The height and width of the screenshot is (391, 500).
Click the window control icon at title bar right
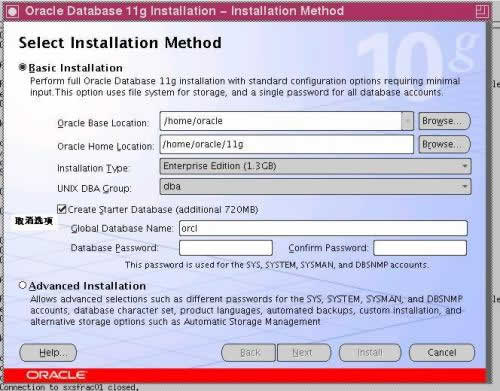coord(482,12)
